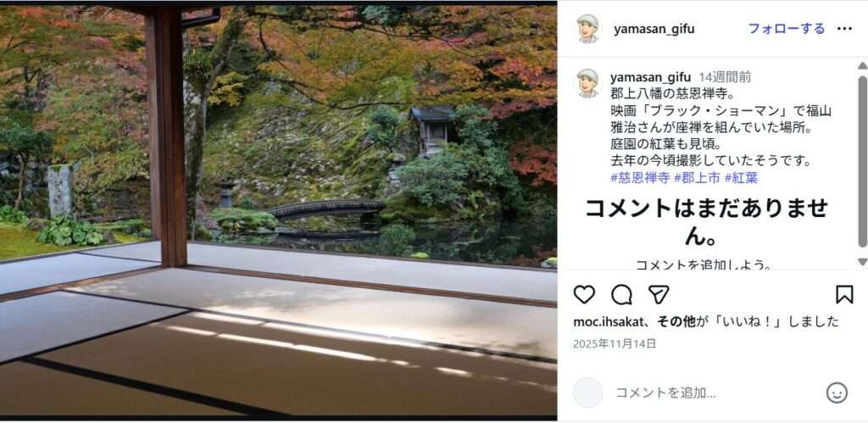868x423 pixels.
Task: Click the scrollbar up arrow in comments
Action: click(862, 66)
